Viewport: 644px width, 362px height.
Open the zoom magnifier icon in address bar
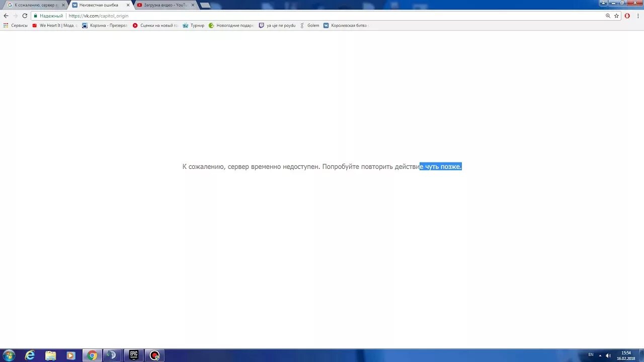point(608,16)
